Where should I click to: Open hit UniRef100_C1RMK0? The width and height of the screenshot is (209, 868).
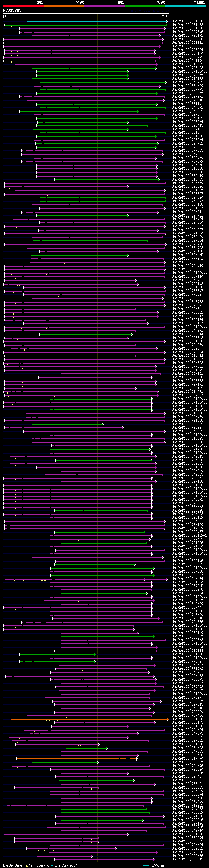(187, 759)
